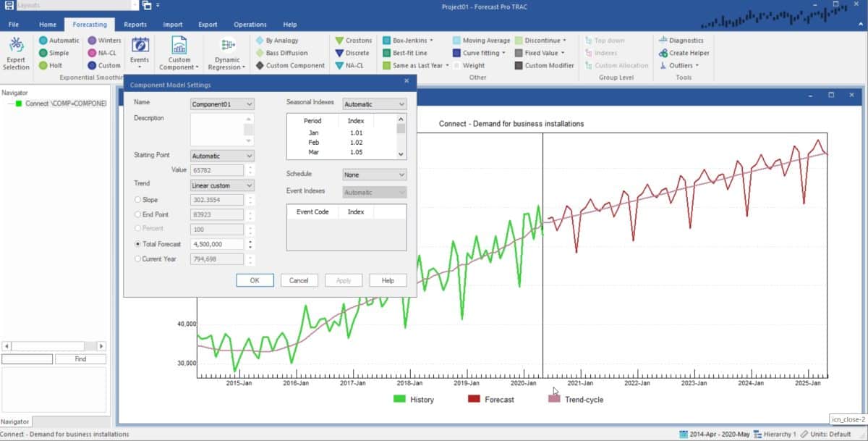The height and width of the screenshot is (441, 868).
Task: Switch to the Operations ribbon tab
Action: [250, 24]
